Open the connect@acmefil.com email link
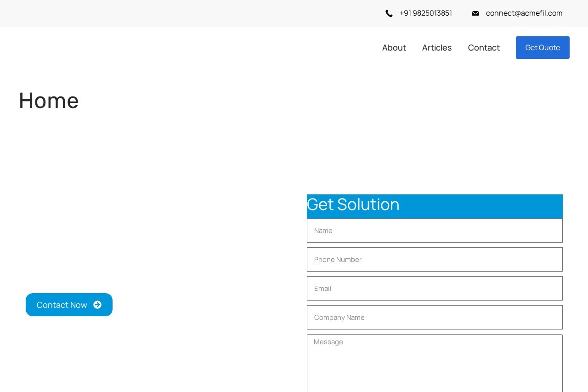Image resolution: width=588 pixels, height=392 pixels. click(x=524, y=13)
